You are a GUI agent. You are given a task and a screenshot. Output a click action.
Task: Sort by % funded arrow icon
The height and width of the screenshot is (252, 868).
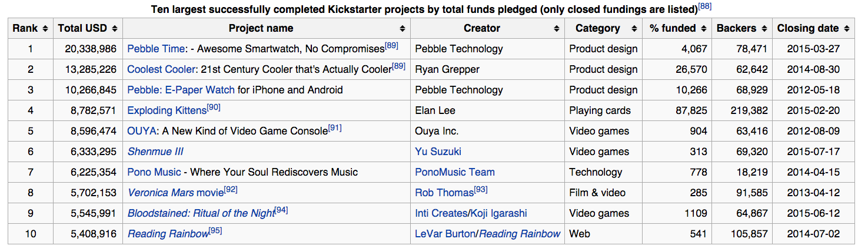point(703,28)
